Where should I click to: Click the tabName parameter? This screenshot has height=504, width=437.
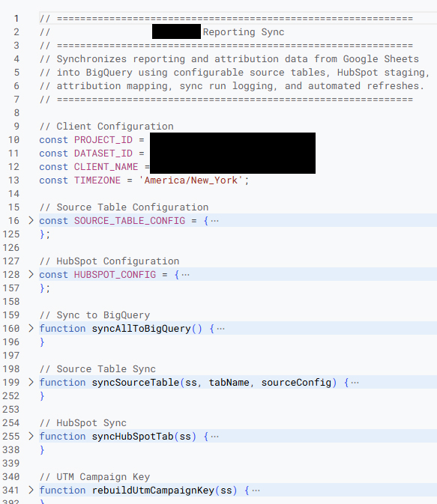pyautogui.click(x=229, y=383)
